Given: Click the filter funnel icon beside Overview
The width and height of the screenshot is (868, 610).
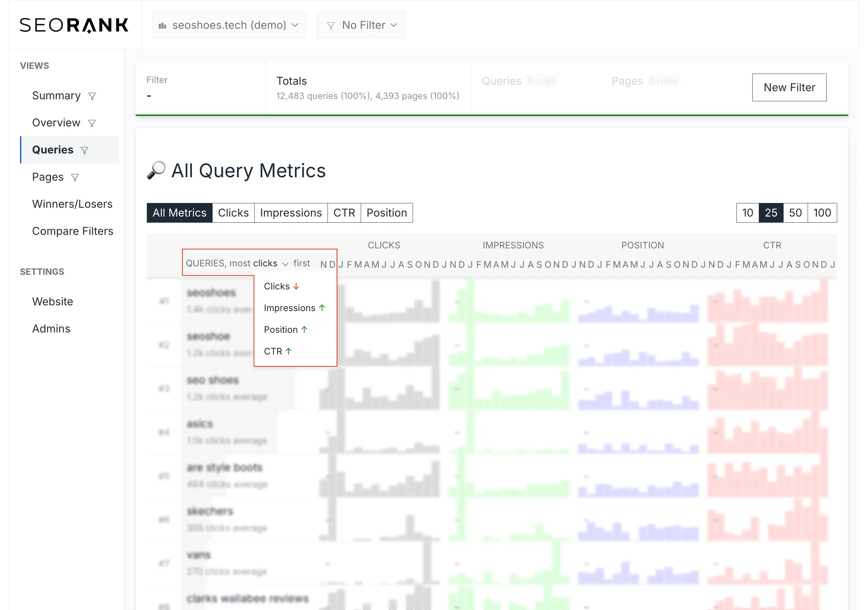Looking at the screenshot, I should click(92, 123).
